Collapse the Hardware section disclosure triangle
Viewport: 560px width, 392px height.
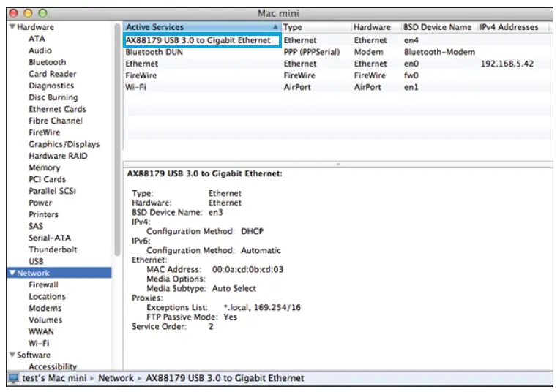pyautogui.click(x=12, y=27)
